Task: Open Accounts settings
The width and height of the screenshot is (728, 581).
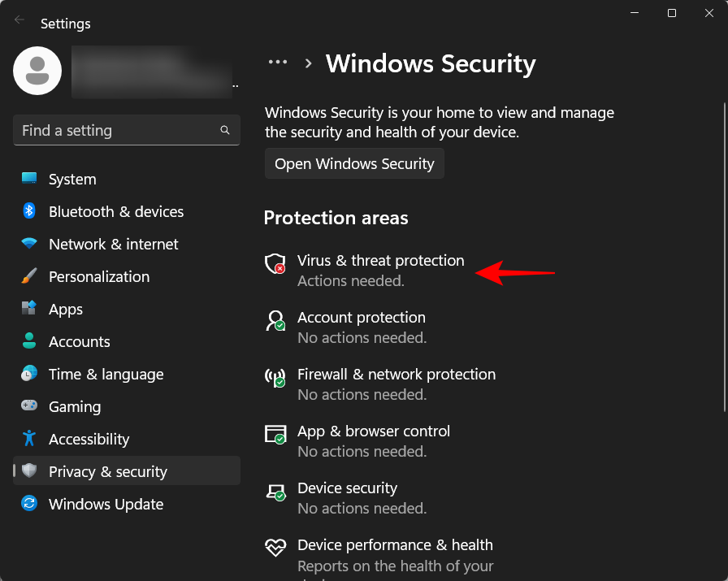Action: pos(79,341)
